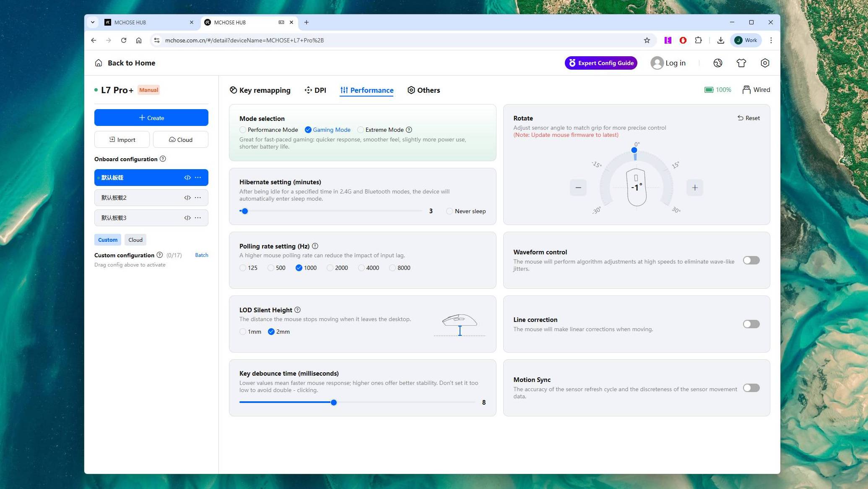This screenshot has width=868, height=489.
Task: Click the Create button
Action: (x=151, y=118)
